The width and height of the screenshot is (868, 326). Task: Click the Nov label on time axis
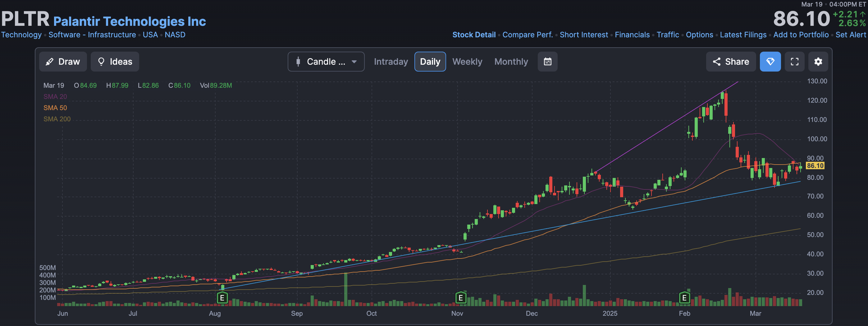[457, 313]
